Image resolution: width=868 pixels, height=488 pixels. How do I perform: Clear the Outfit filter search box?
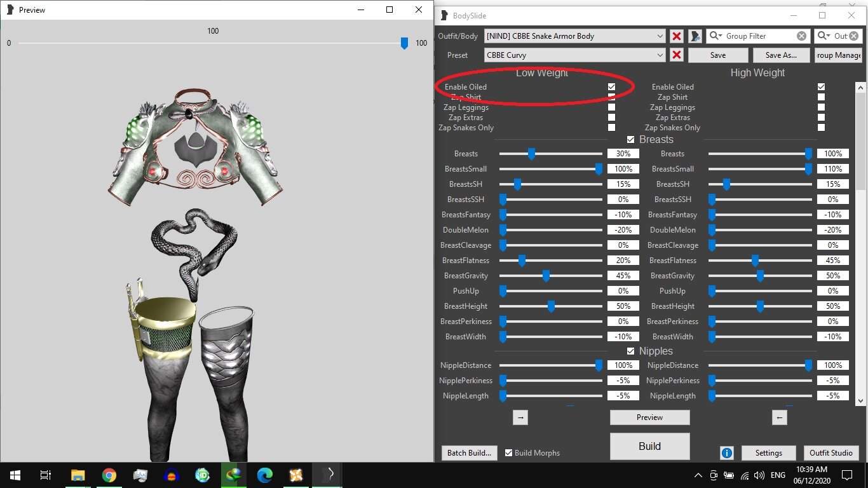point(853,36)
